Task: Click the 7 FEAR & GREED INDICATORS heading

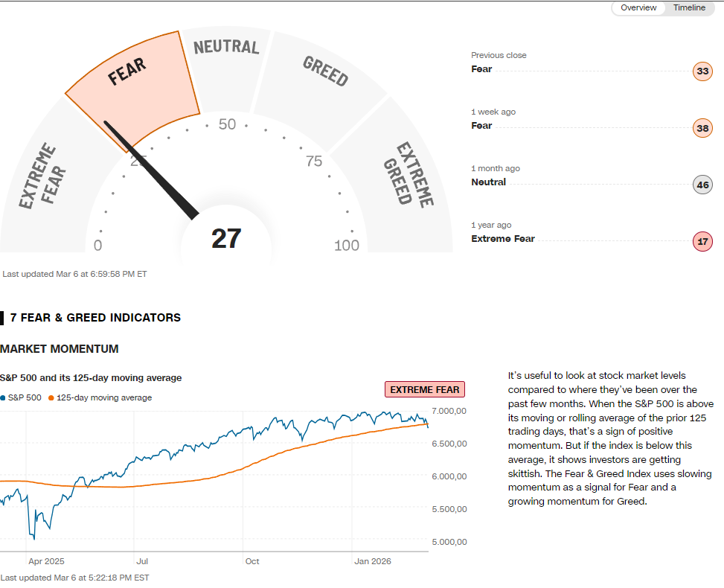Action: 95,318
